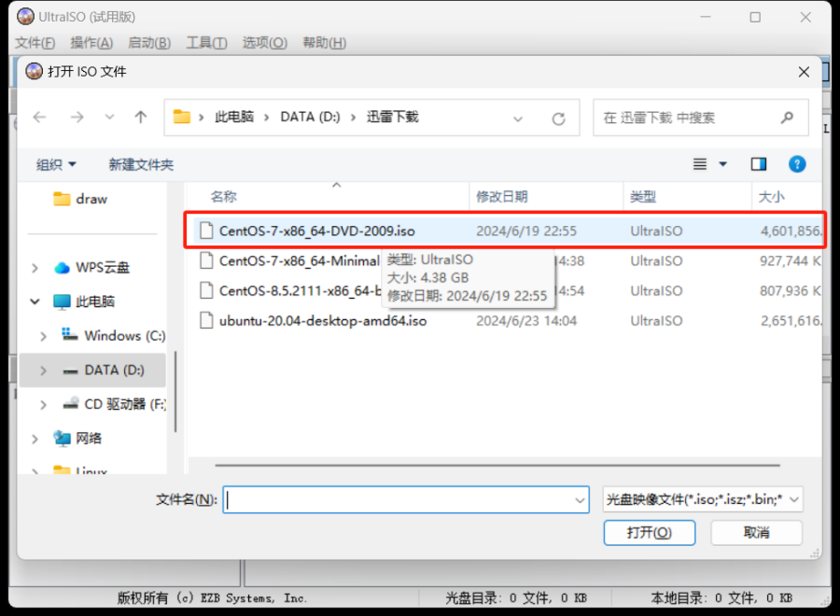This screenshot has height=616, width=840.
Task: Open the 光盘映像文件 file type filter
Action: pyautogui.click(x=702, y=499)
